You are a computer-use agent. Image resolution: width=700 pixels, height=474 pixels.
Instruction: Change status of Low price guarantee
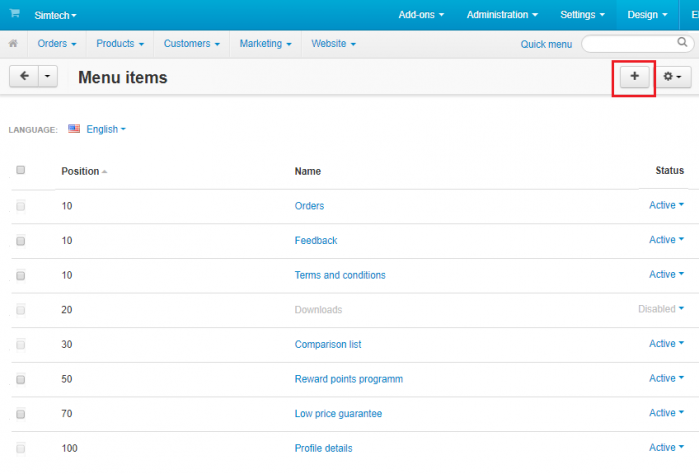666,413
